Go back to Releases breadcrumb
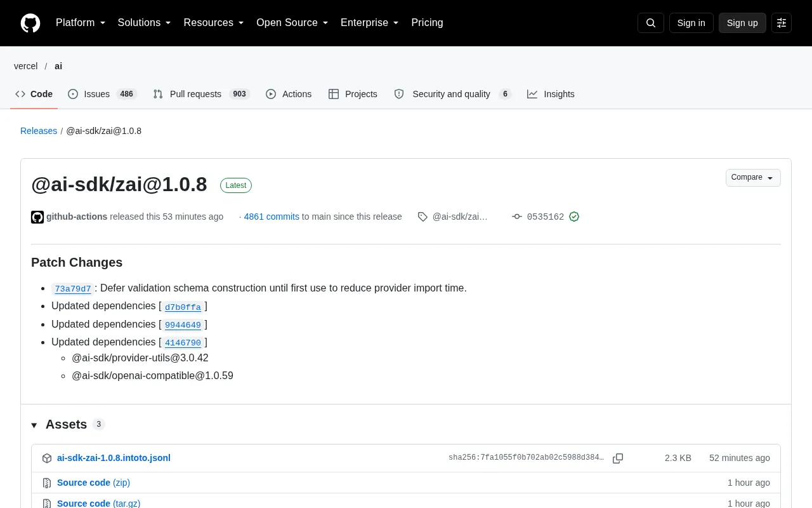The image size is (812, 508). coord(39,131)
